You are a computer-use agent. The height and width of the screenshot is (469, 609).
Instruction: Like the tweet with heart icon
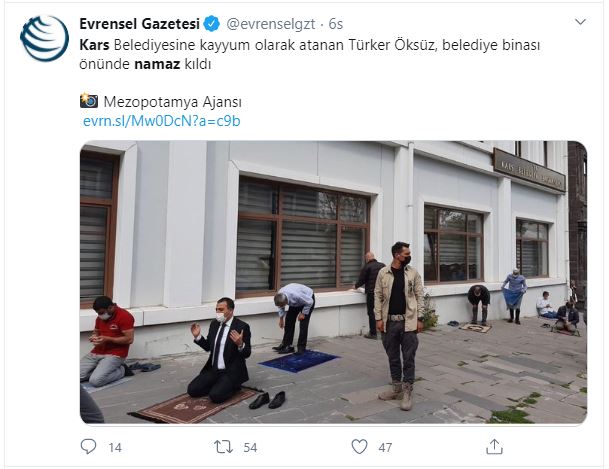[359, 447]
